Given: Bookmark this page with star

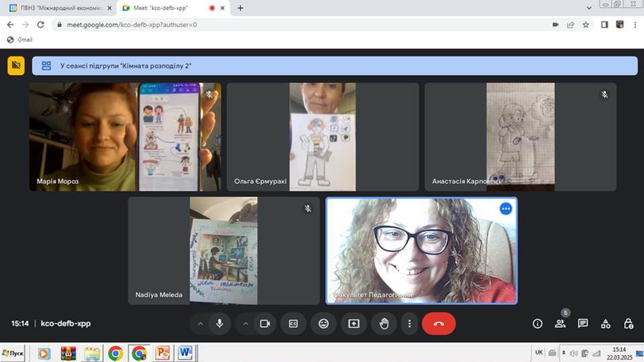Looking at the screenshot, I should pos(586,25).
